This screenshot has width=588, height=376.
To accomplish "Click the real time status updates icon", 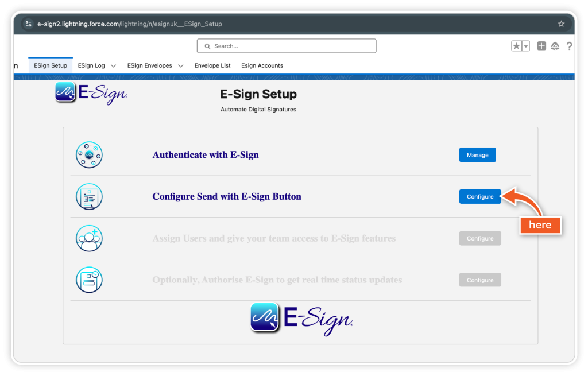I will tap(89, 280).
